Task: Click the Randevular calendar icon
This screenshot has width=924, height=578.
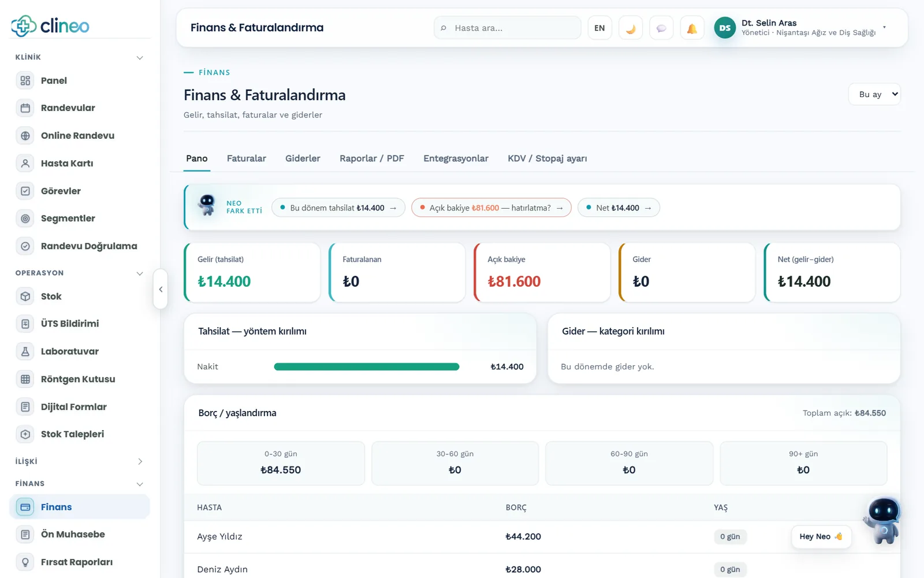Action: 25,108
